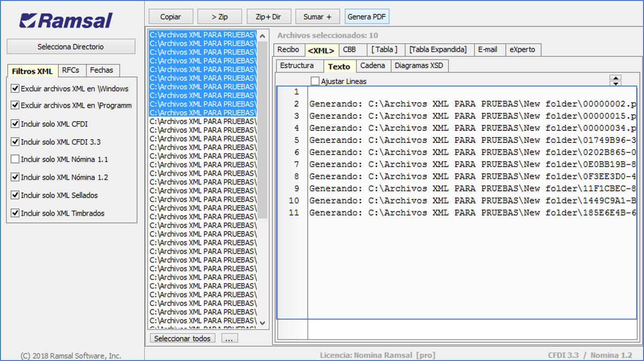This screenshot has height=361, width=644.
Task: Click line 10 Generando 1449C9A1 text
Action: coord(473,200)
